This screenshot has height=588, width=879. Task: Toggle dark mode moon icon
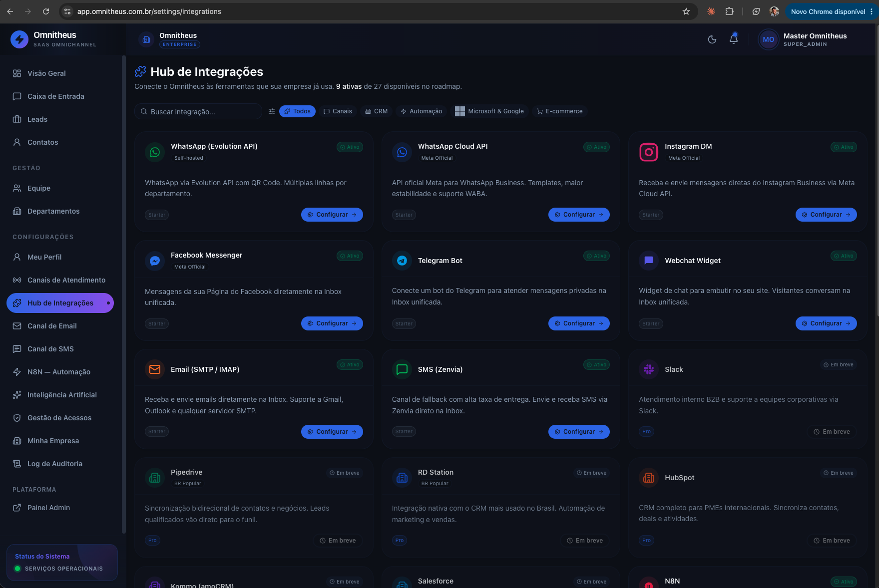pyautogui.click(x=712, y=39)
